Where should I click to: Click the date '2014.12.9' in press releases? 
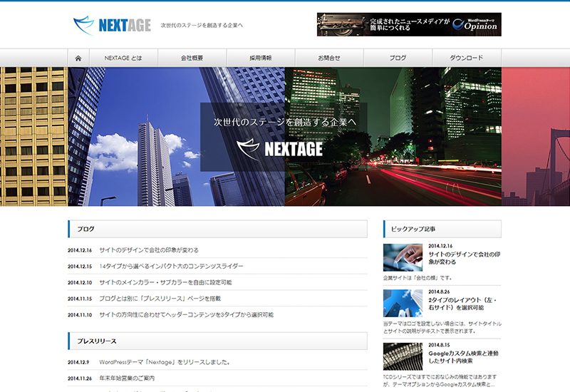point(78,362)
